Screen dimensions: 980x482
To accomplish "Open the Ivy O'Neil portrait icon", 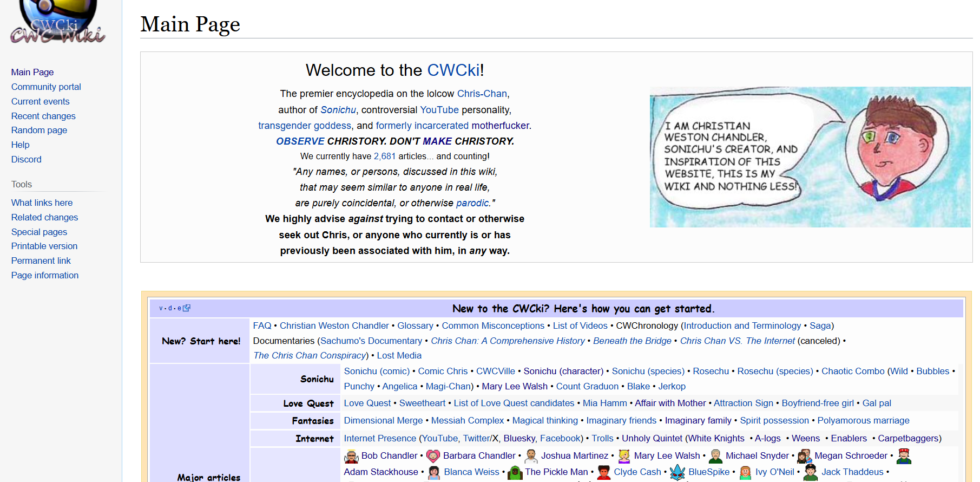I will pos(745,472).
